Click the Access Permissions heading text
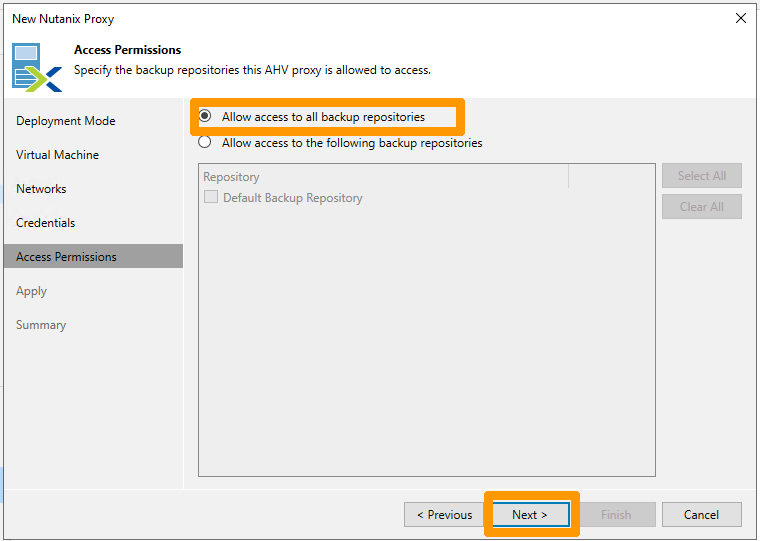Viewport: 760px width, 541px height. coord(127,49)
